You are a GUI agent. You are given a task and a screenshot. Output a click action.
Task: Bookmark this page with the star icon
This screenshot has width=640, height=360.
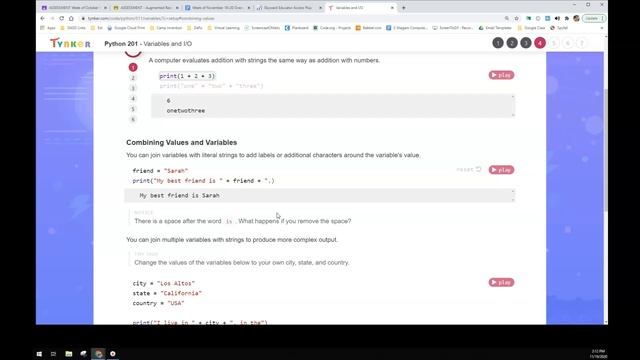(x=516, y=18)
